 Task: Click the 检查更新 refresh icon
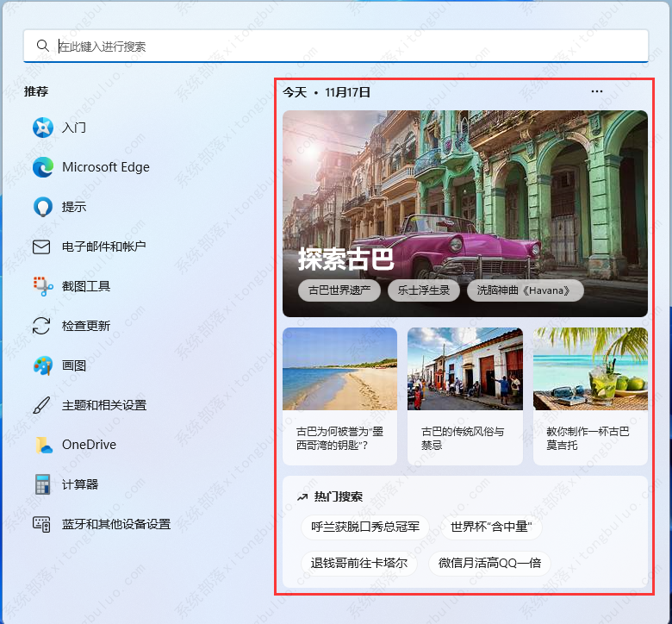pyautogui.click(x=42, y=326)
